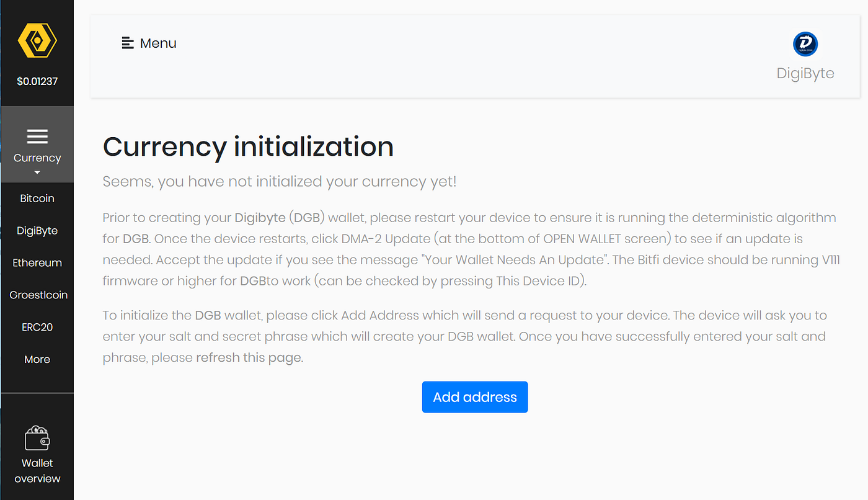This screenshot has height=500, width=868.
Task: Choose Ethereum from the currency list
Action: point(37,263)
